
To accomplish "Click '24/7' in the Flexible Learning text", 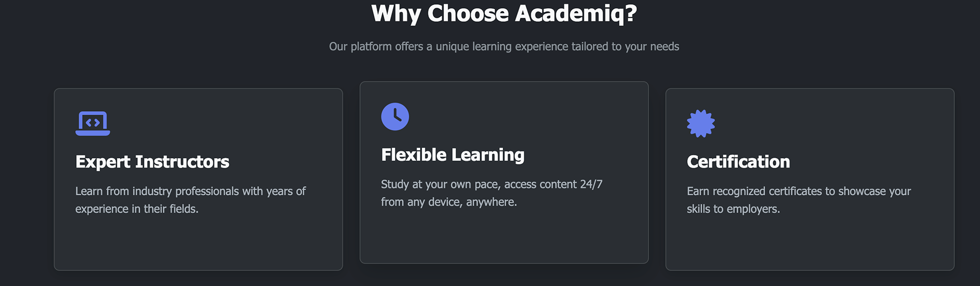I will [x=591, y=184].
